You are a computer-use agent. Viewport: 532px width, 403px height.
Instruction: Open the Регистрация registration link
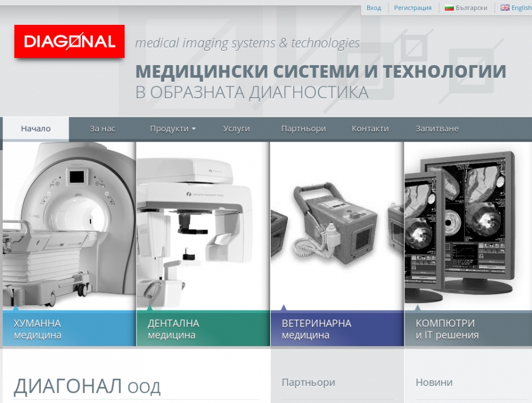413,8
